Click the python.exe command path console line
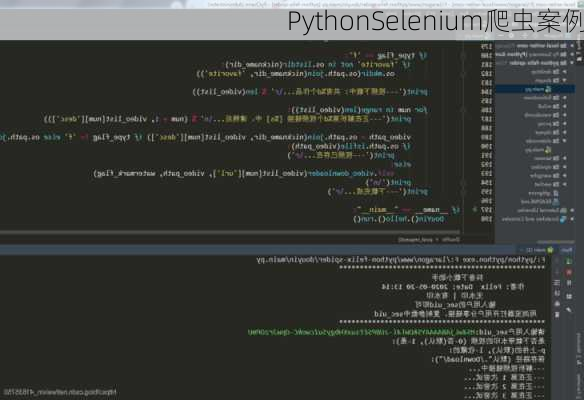The height and width of the screenshot is (400, 584). click(x=401, y=259)
